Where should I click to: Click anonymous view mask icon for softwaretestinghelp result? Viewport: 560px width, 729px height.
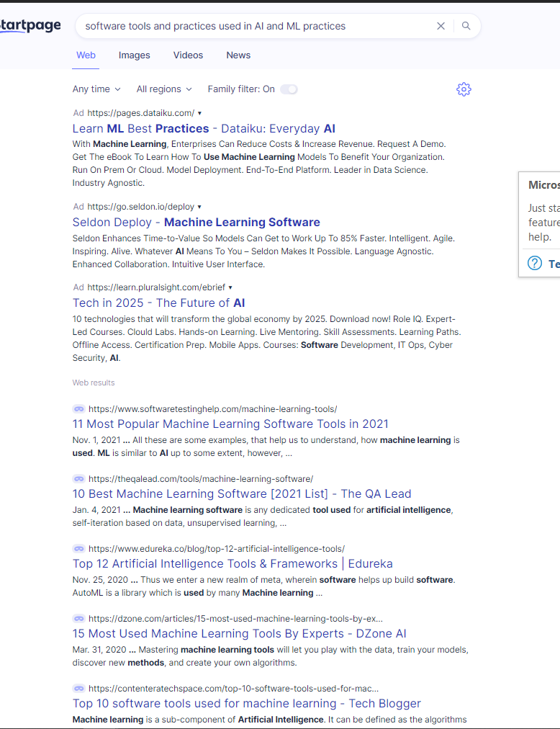coord(79,409)
